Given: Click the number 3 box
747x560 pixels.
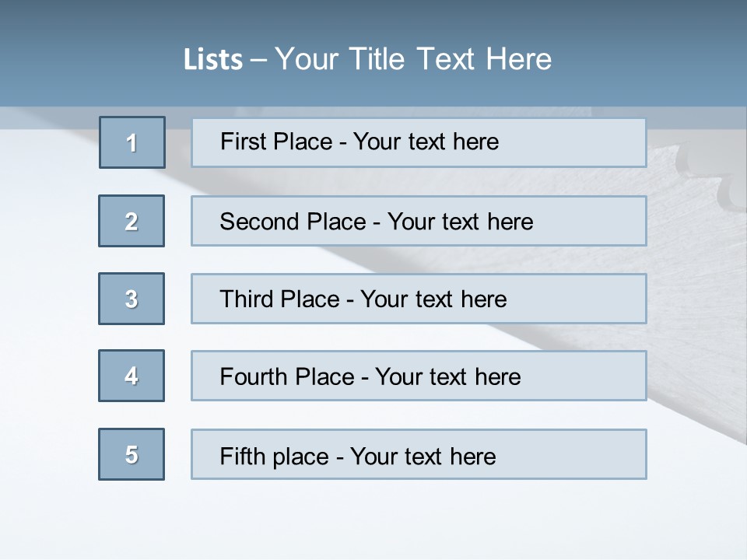Looking at the screenshot, I should tap(132, 299).
